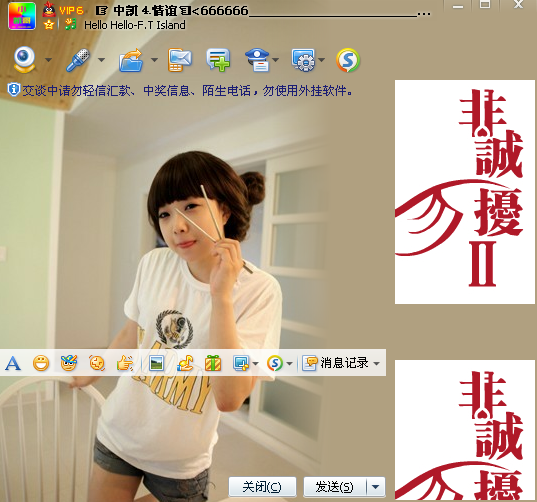This screenshot has width=537, height=502.
Task: Take a screenshot using the screen capture icon
Action: click(241, 363)
